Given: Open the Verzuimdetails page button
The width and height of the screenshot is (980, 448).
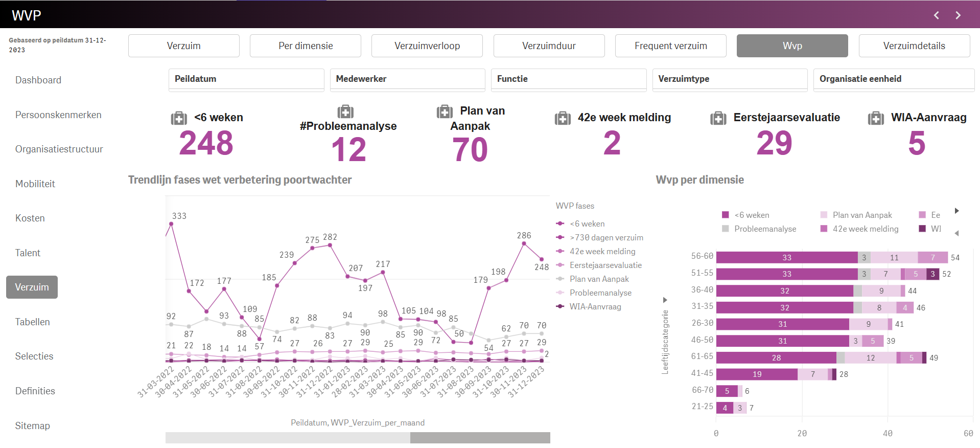Looking at the screenshot, I should (914, 46).
